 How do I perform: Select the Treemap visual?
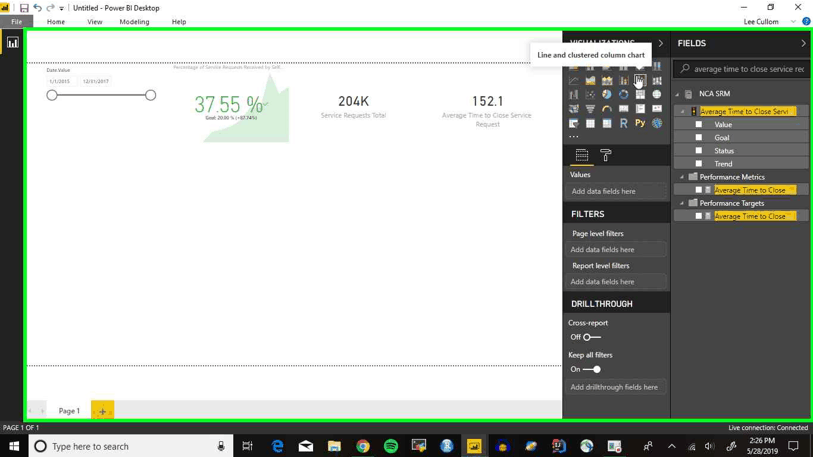click(640, 94)
